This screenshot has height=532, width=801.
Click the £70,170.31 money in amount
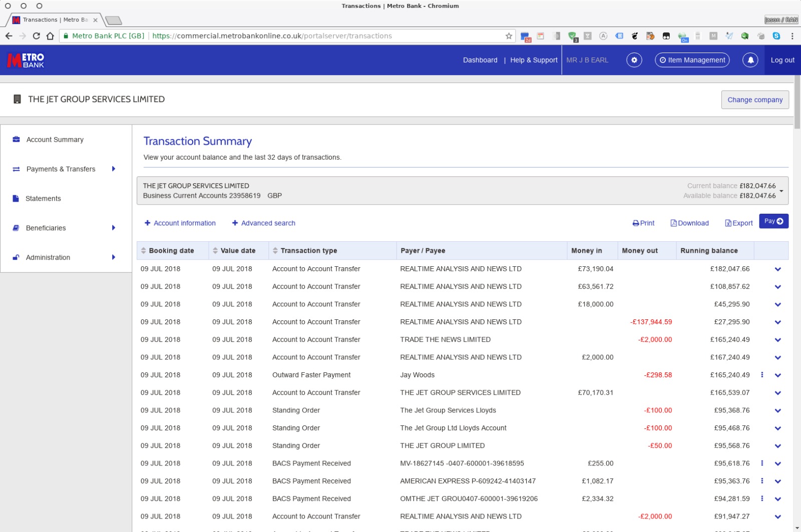click(595, 393)
